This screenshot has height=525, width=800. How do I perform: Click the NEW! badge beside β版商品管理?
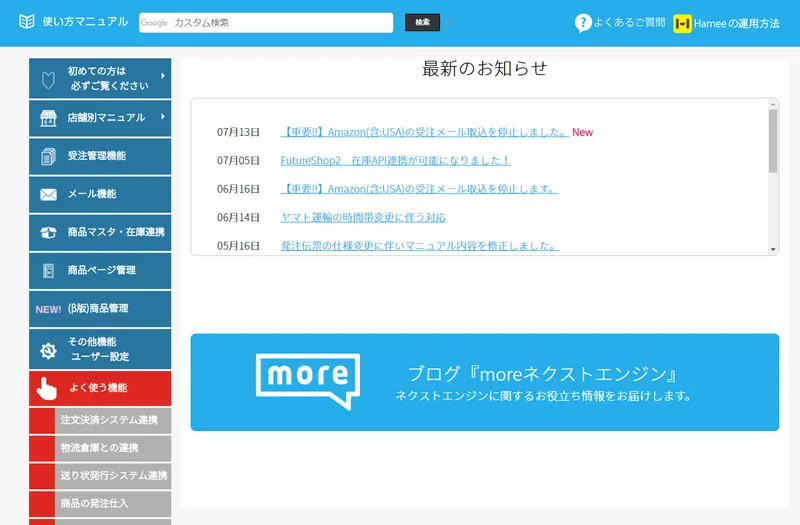pyautogui.click(x=48, y=309)
